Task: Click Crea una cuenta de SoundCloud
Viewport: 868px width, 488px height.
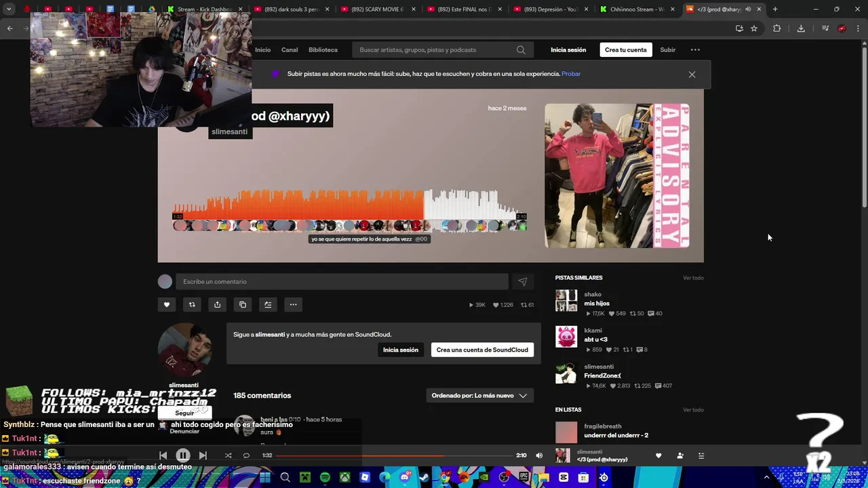Action: 482,350
